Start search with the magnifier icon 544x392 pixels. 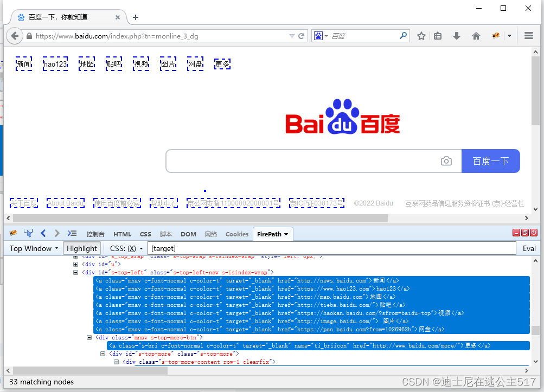click(x=403, y=36)
